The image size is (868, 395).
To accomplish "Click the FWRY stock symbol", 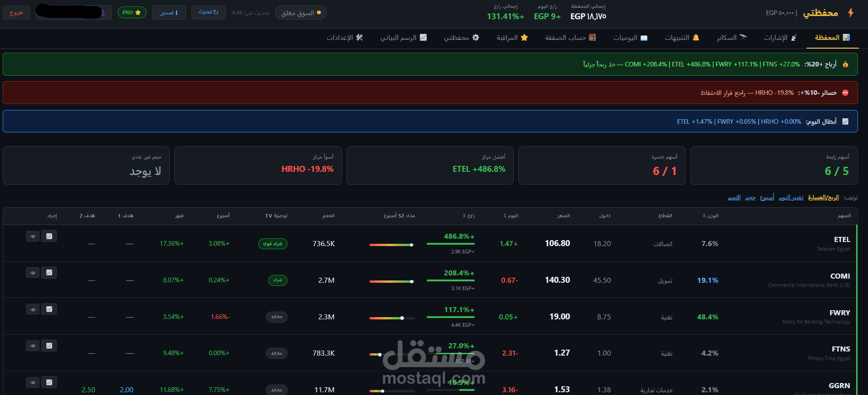I will [840, 313].
